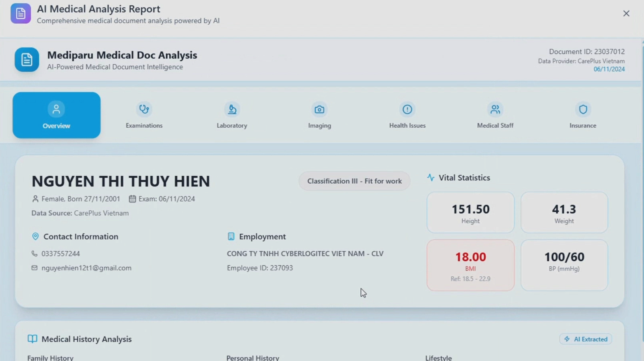Go to the Health Issues tab
Viewport: 644px width, 361px height.
coord(407,116)
